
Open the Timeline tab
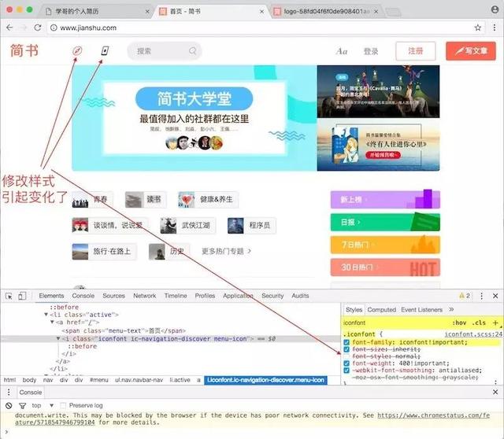(x=176, y=296)
